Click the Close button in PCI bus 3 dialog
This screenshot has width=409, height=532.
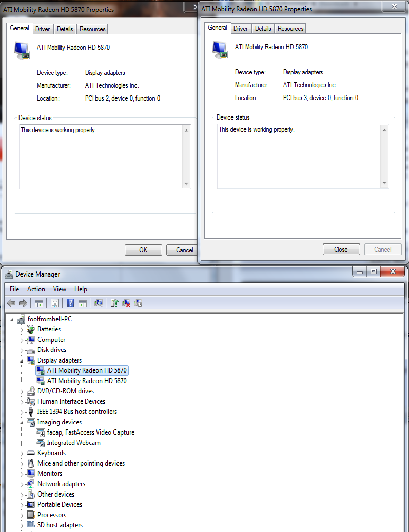341,249
